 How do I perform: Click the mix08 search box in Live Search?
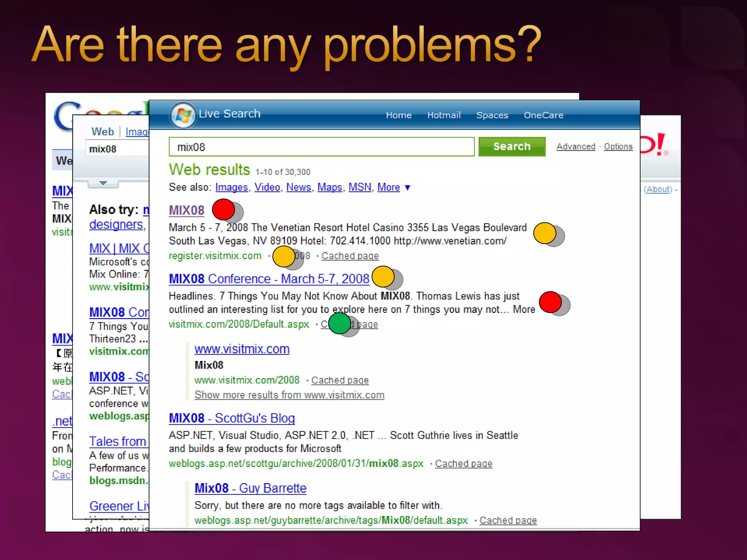(x=321, y=147)
